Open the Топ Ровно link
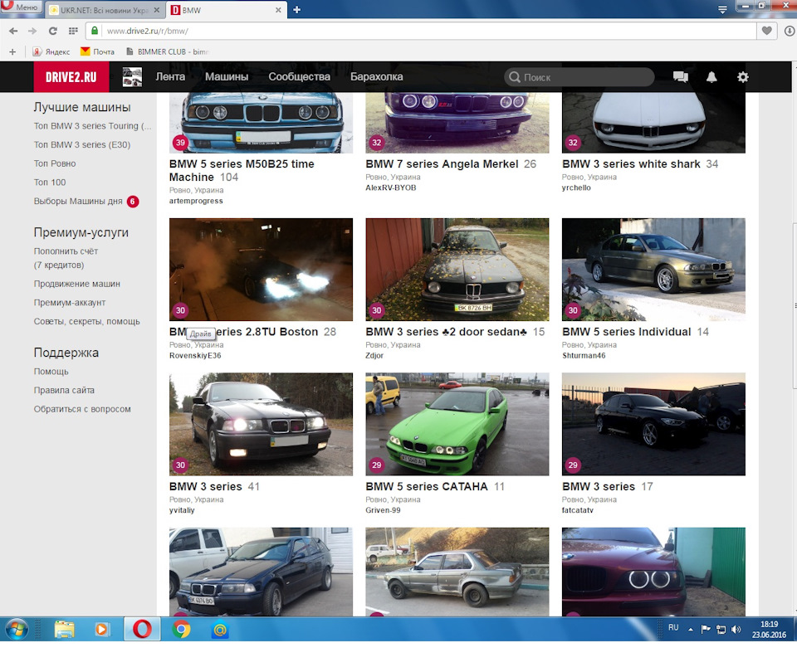797x672 pixels. [55, 163]
